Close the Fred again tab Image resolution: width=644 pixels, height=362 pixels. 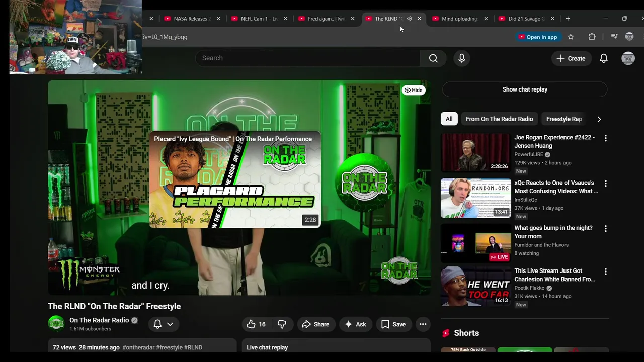click(352, 19)
